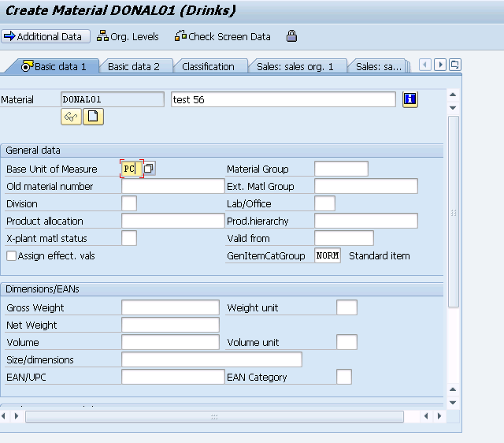Image resolution: width=504 pixels, height=443 pixels.
Task: Click the Valid from date field
Action: pyautogui.click(x=344, y=238)
